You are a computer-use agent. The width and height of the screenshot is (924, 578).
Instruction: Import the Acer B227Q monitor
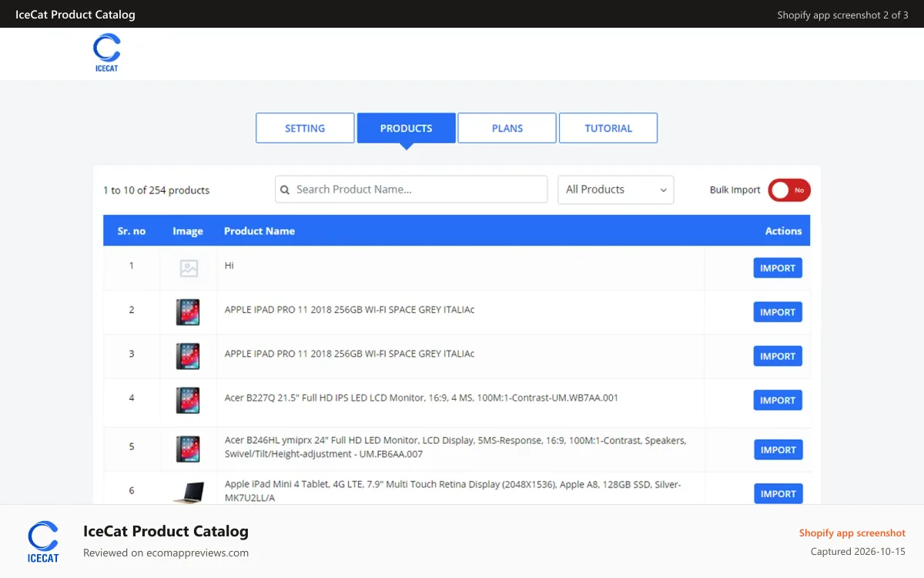[x=778, y=400]
